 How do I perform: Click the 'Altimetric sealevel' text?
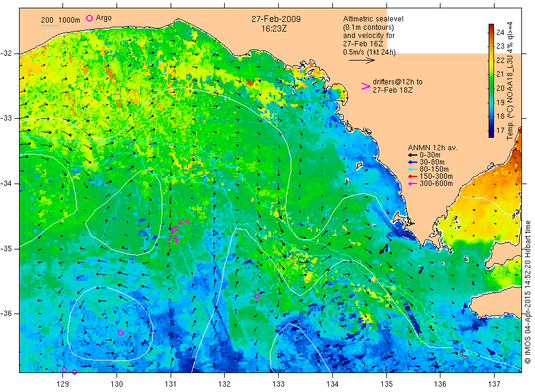pyautogui.click(x=373, y=19)
